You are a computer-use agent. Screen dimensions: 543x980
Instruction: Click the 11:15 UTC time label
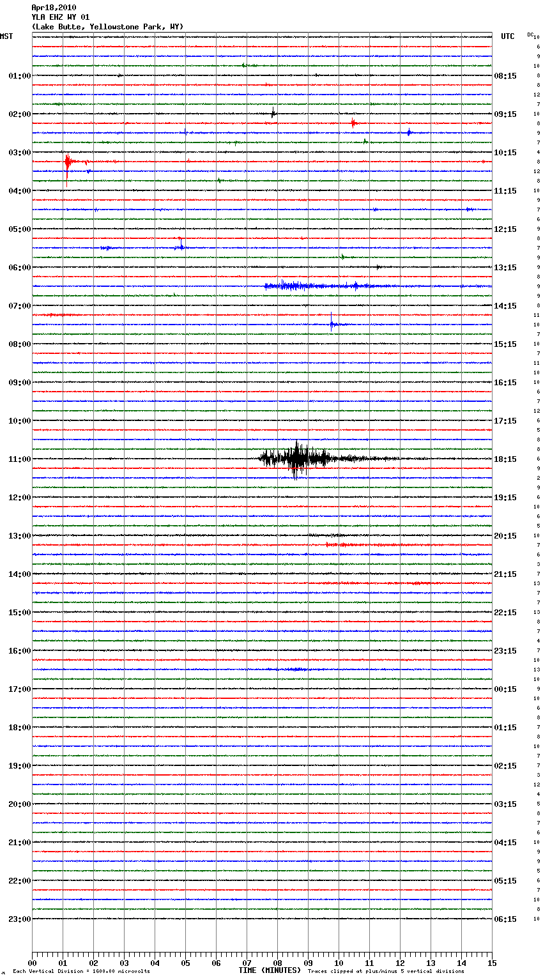pyautogui.click(x=505, y=191)
